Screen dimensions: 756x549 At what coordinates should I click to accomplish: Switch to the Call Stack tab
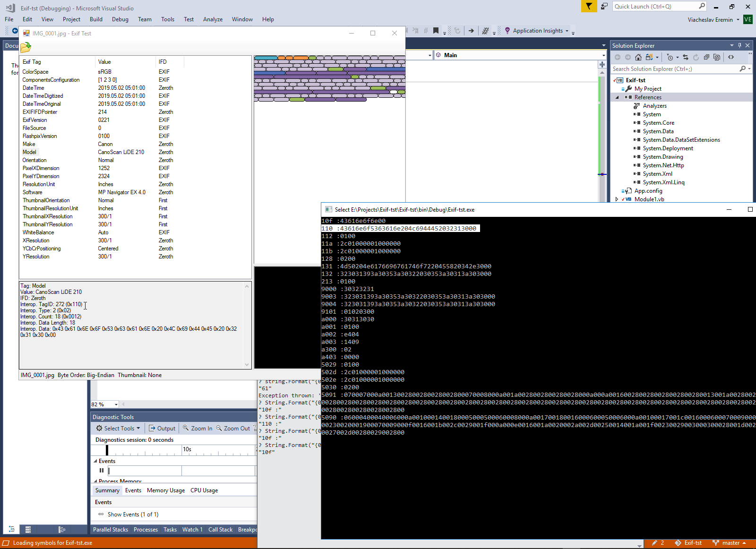point(220,530)
